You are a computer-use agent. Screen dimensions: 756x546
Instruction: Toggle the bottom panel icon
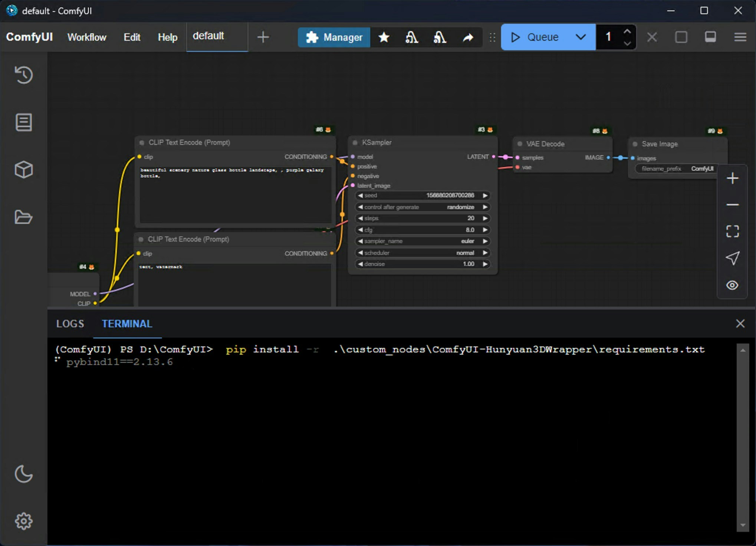coord(710,37)
